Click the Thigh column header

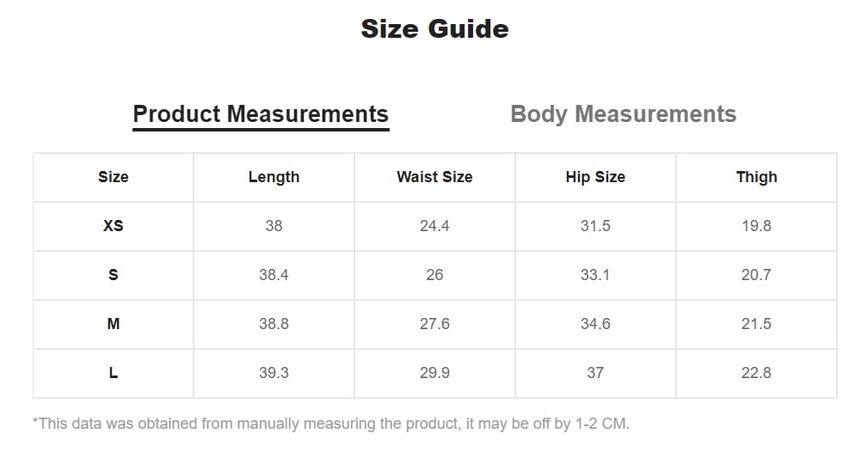click(756, 177)
